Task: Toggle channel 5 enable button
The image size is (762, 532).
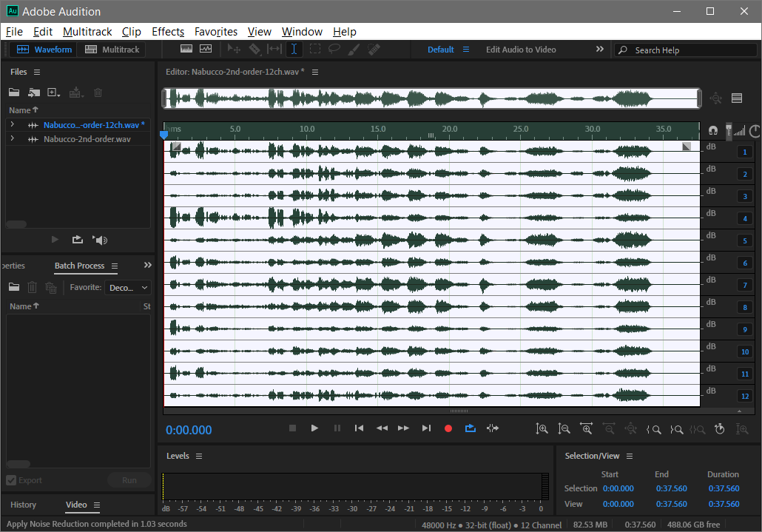Action: tap(744, 241)
